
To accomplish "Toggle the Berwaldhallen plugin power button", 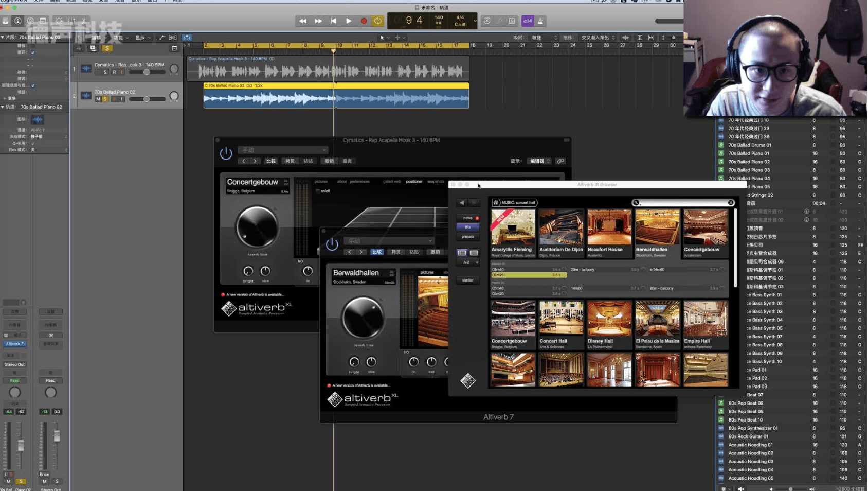I will tap(332, 244).
